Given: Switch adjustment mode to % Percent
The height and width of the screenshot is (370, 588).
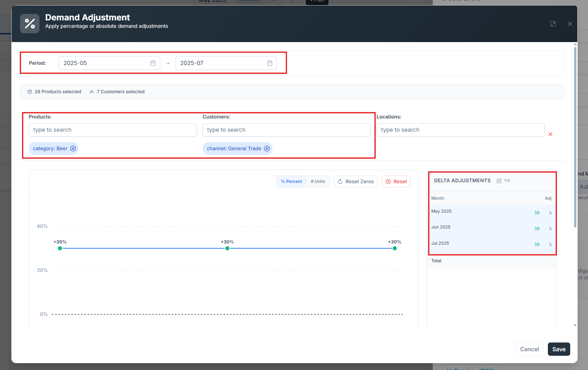Looking at the screenshot, I should pyautogui.click(x=291, y=182).
